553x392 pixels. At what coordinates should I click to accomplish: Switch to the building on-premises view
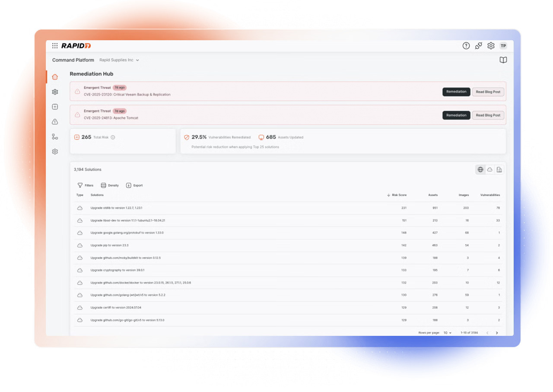click(499, 170)
